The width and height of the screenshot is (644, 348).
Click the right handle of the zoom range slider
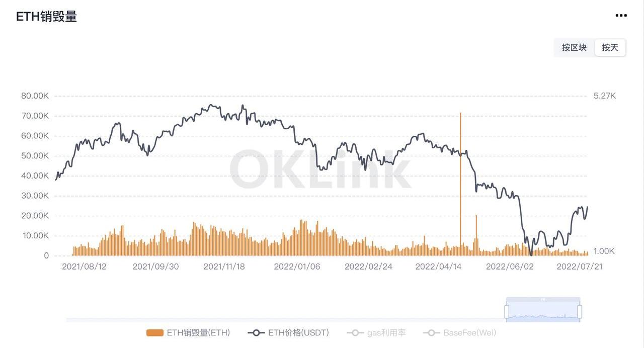[x=580, y=311]
